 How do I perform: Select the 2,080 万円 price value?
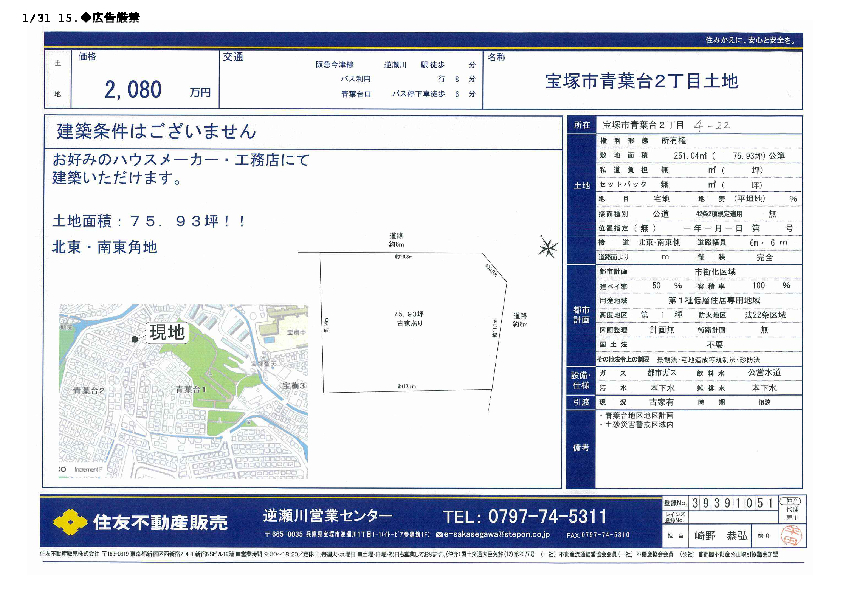[x=133, y=90]
